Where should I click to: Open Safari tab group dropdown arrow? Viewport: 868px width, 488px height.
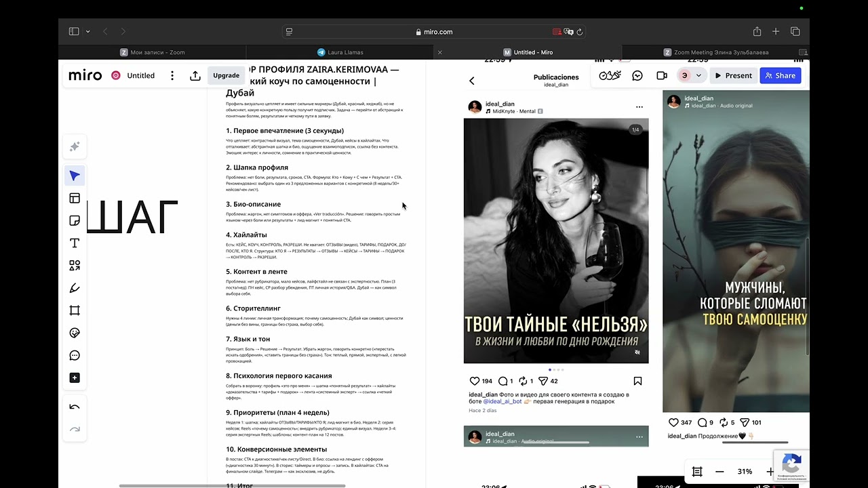[88, 31]
